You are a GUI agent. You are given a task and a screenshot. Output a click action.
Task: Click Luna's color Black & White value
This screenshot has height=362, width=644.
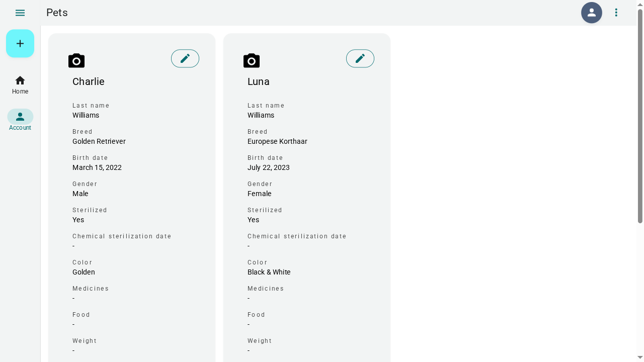click(269, 272)
